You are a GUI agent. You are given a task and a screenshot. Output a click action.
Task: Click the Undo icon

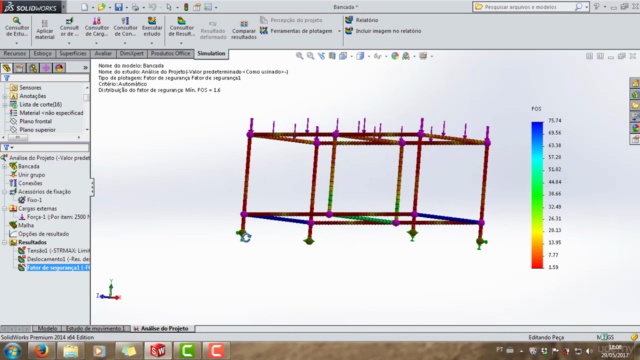[152, 7]
